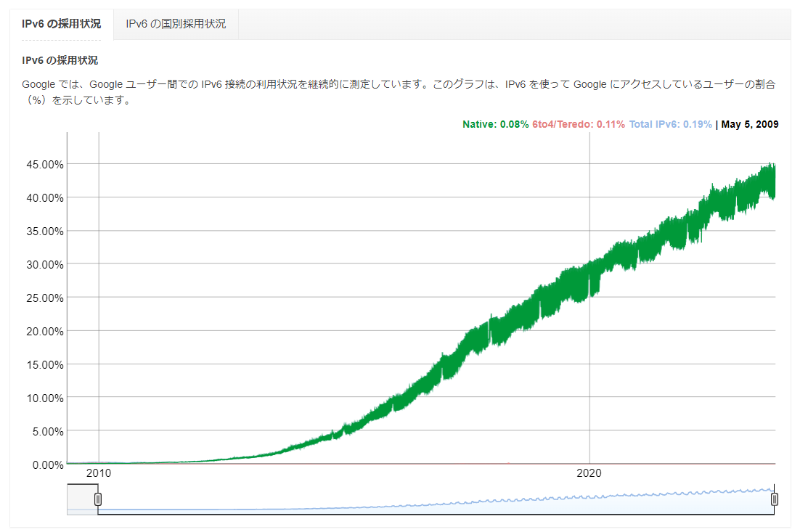Click the May 5, 2009 date readout
Viewport: 800px width, 532px height.
(749, 124)
